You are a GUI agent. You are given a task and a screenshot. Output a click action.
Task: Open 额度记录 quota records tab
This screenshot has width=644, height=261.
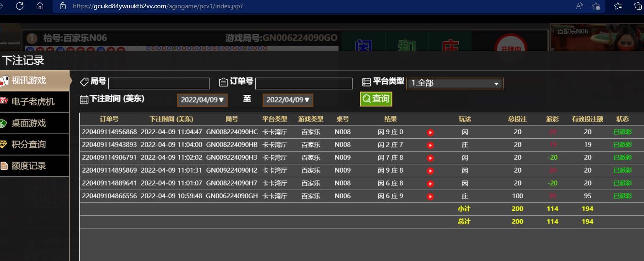coord(28,166)
